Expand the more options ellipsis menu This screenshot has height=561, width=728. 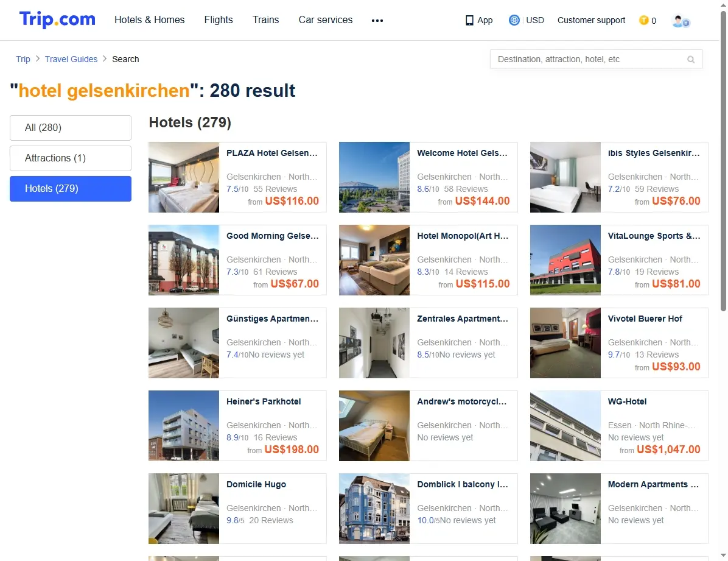pos(377,21)
